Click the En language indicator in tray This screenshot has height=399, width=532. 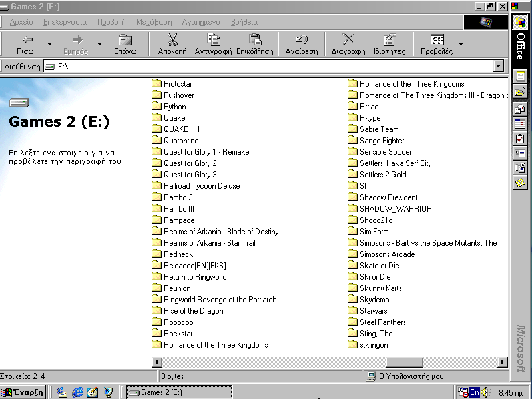point(474,392)
